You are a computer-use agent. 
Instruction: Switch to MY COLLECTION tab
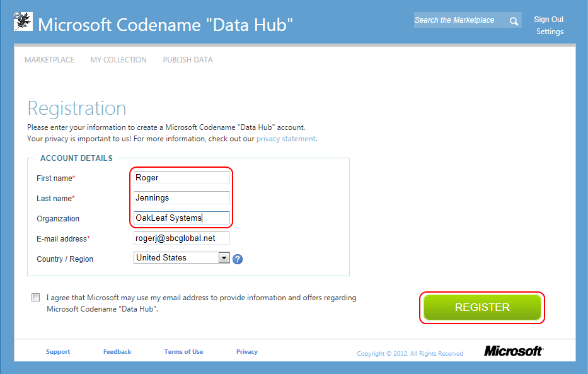[x=118, y=60]
